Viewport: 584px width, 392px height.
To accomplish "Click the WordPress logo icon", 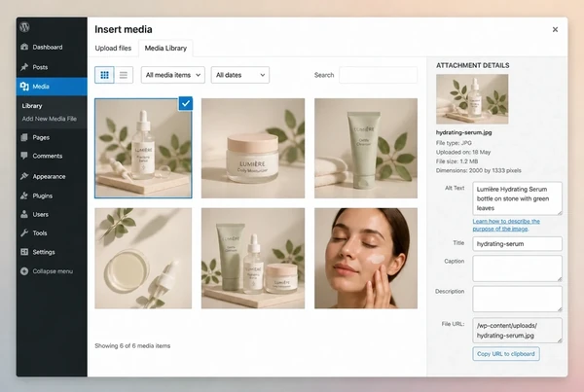I will click(24, 27).
